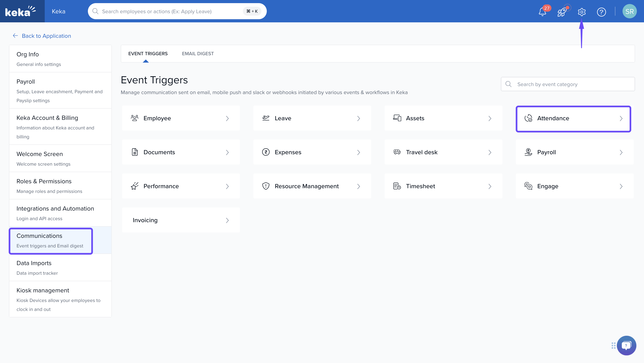Click the rocket what's new icon

tap(562, 12)
